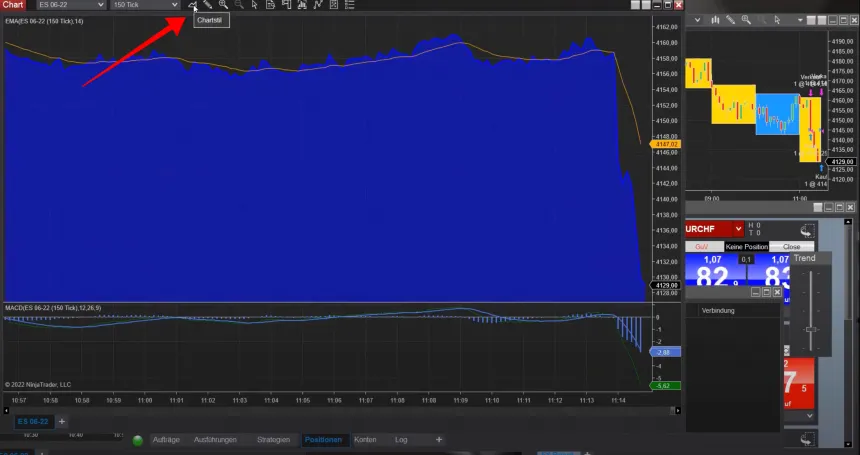Viewport: 860px width, 455px height.
Task: Adjust the Trend vertical slider handle
Action: [x=811, y=329]
